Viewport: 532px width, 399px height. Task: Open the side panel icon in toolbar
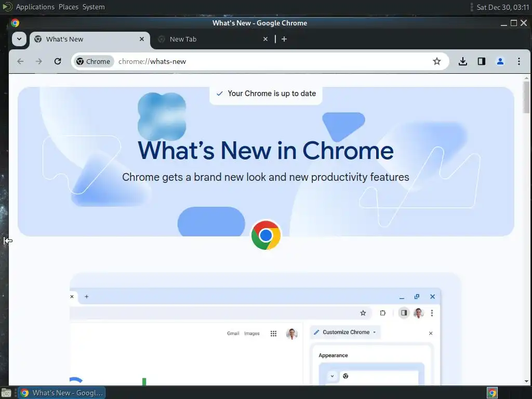[x=482, y=61]
